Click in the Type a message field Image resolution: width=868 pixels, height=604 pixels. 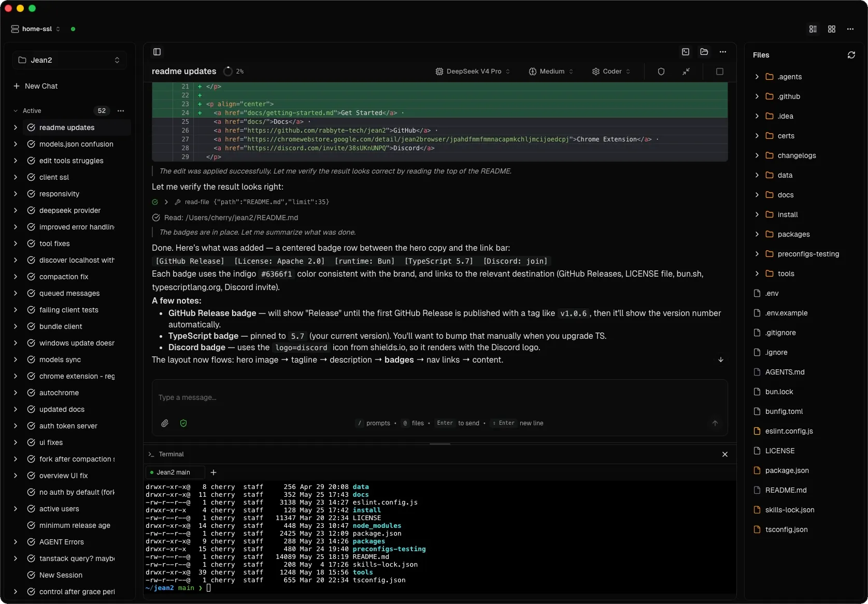pyautogui.click(x=439, y=397)
